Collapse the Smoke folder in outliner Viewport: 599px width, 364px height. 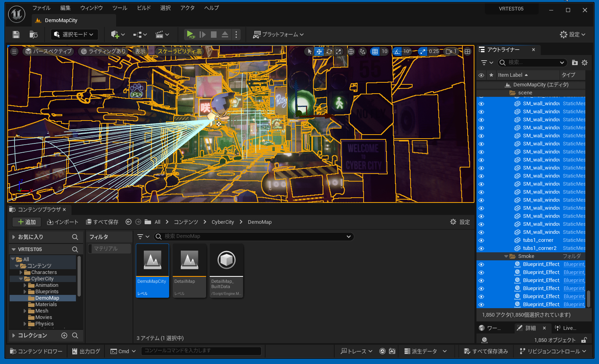(x=506, y=256)
